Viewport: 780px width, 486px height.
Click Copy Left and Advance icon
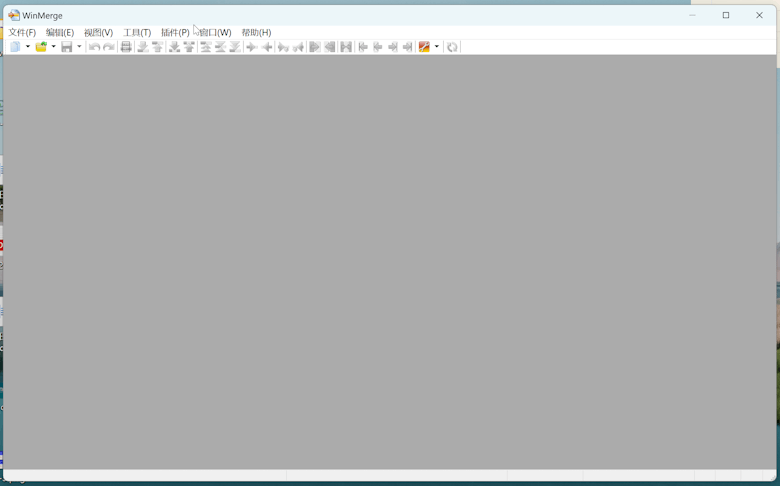pyautogui.click(x=298, y=47)
